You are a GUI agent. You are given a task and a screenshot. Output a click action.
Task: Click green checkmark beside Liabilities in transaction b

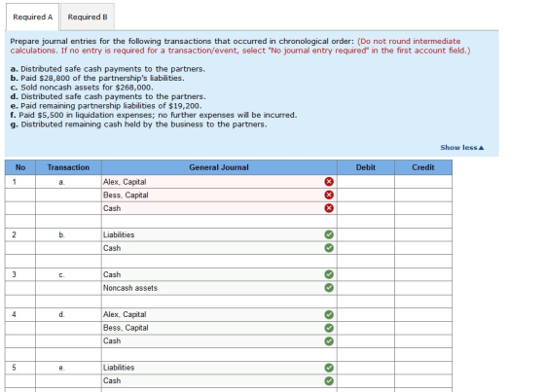click(329, 234)
